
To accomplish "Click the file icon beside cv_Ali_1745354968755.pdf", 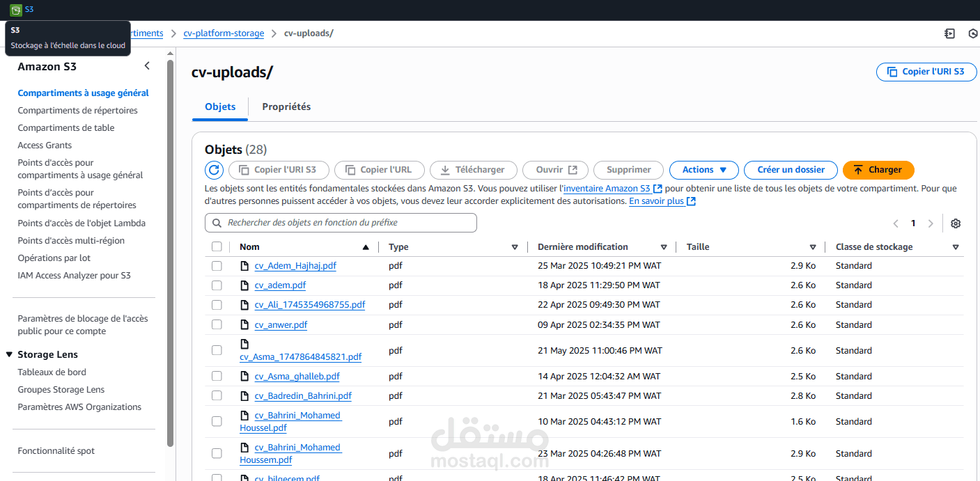I will pyautogui.click(x=244, y=304).
